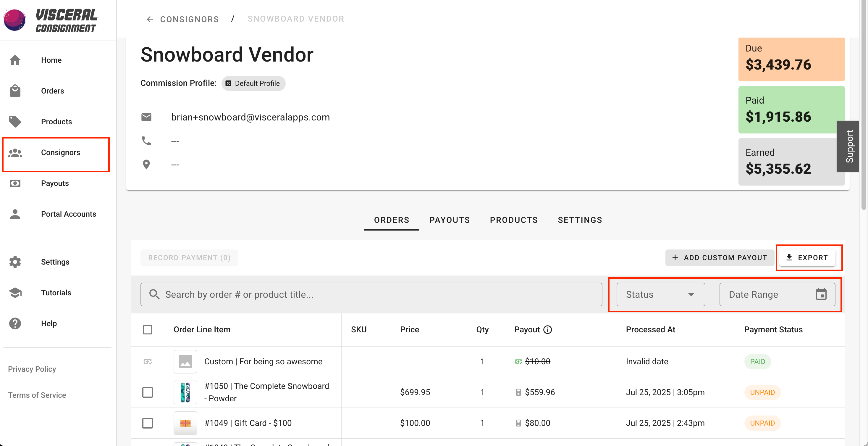
Task: Click the Payouts cash icon in sidebar
Action: [x=15, y=183]
